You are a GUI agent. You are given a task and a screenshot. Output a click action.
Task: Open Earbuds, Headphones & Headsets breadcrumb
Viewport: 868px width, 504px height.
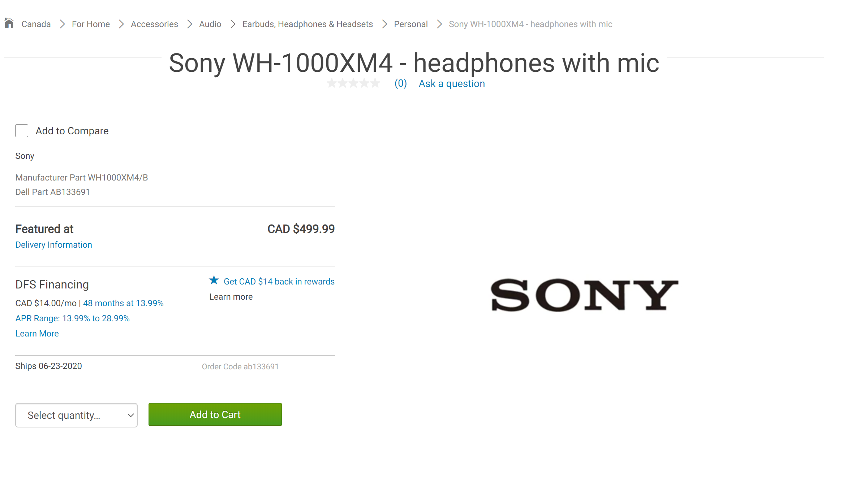point(308,24)
